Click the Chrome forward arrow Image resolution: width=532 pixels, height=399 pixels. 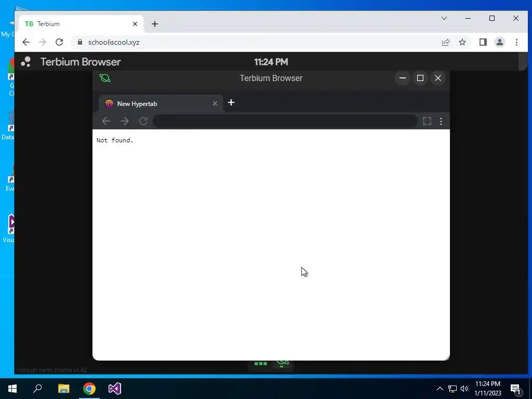43,42
